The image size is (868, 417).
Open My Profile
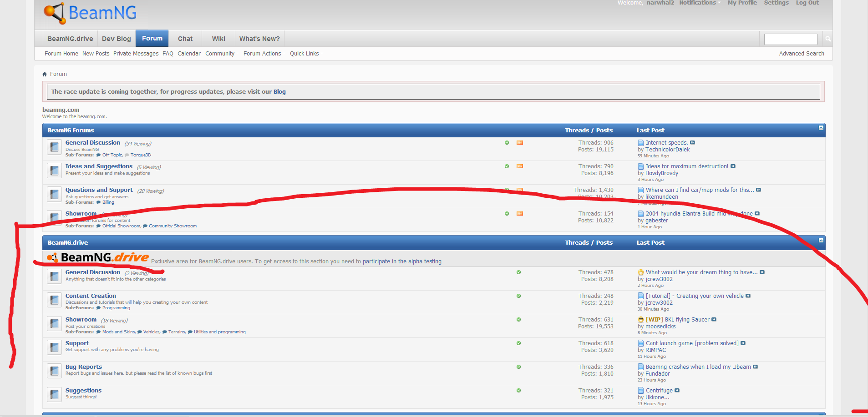pyautogui.click(x=742, y=3)
